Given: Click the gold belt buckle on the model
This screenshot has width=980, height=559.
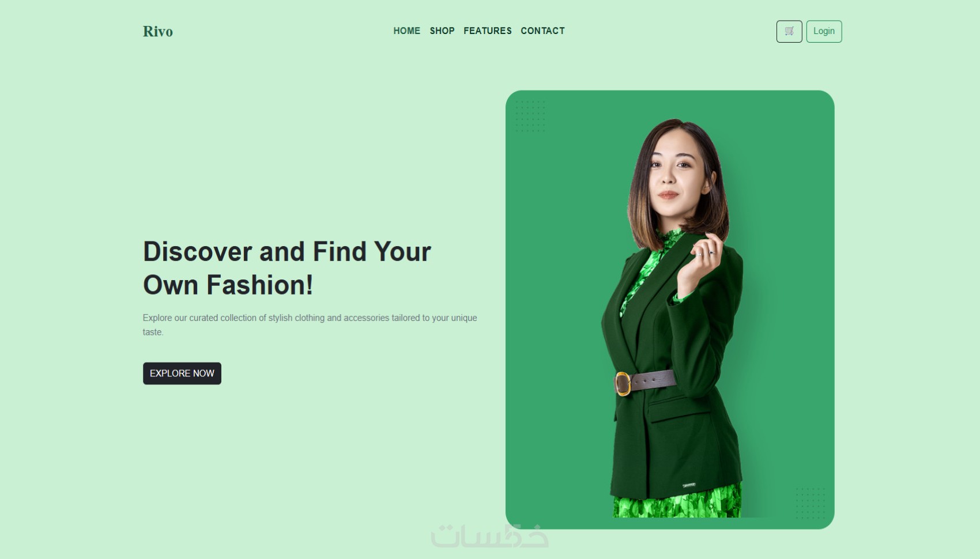Looking at the screenshot, I should point(623,384).
